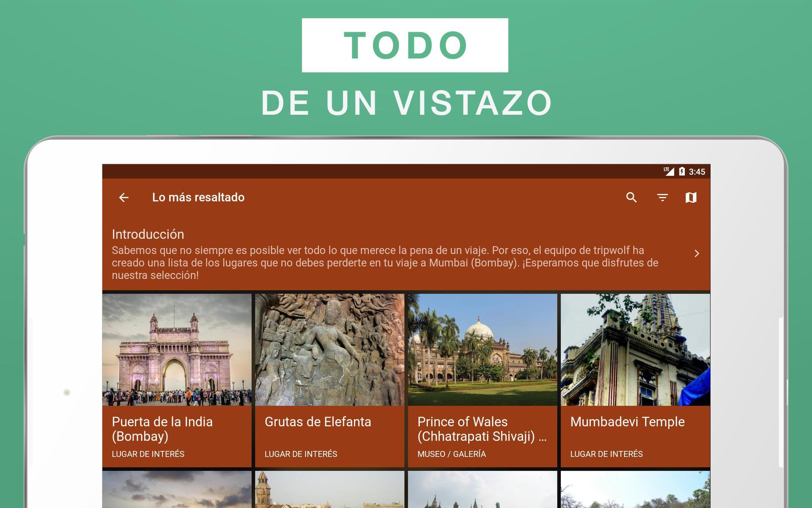
Task: Select the Puerta de la India (Bombay) title
Action: coord(162,429)
